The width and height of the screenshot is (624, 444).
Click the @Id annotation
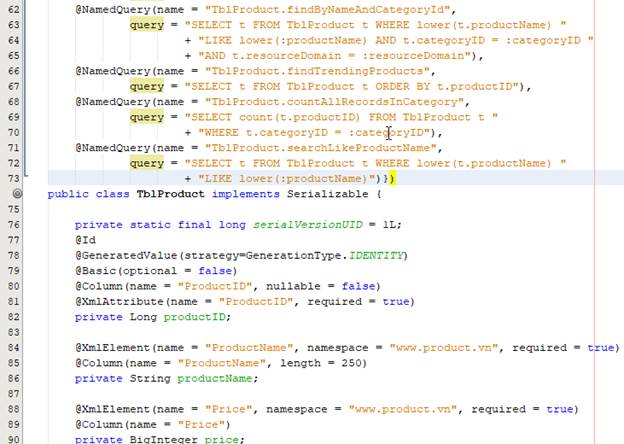(x=85, y=240)
